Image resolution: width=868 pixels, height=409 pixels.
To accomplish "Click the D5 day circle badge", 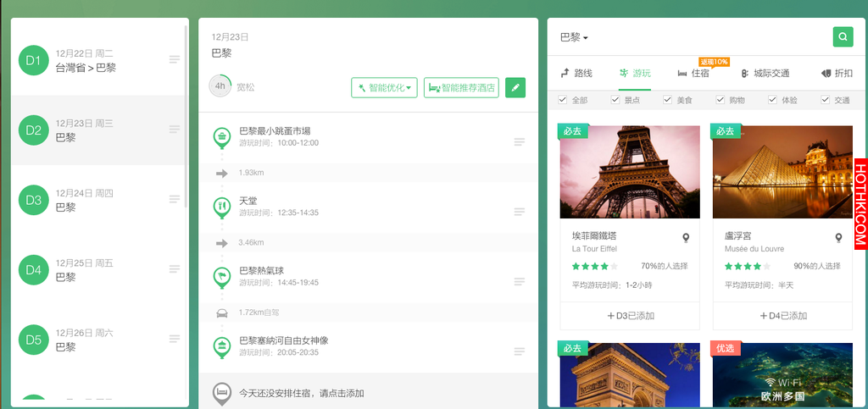I will (34, 340).
